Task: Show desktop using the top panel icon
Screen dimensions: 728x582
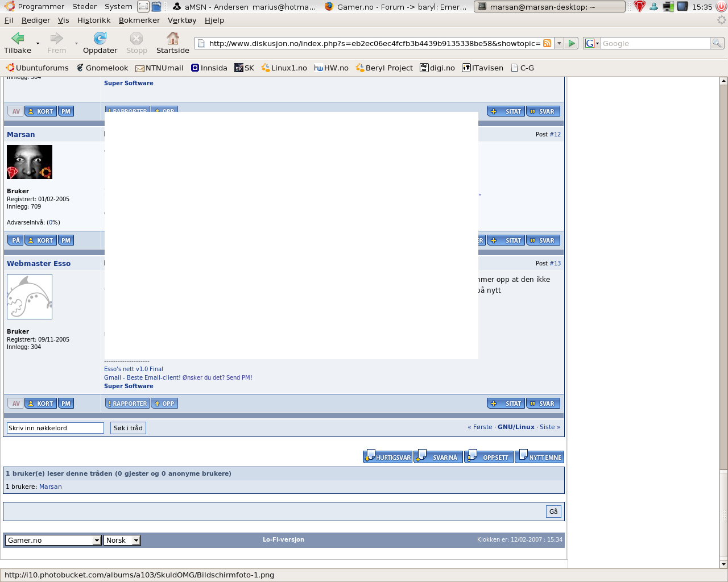Action: [x=143, y=7]
